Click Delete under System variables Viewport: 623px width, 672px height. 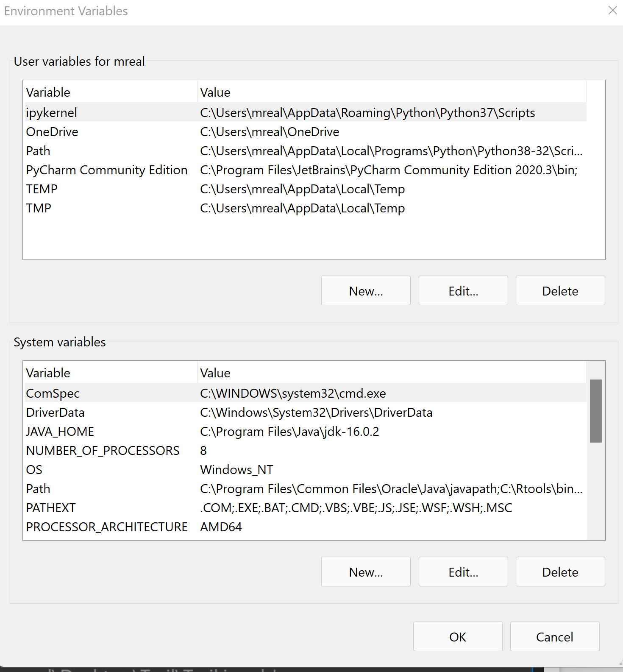click(x=560, y=572)
